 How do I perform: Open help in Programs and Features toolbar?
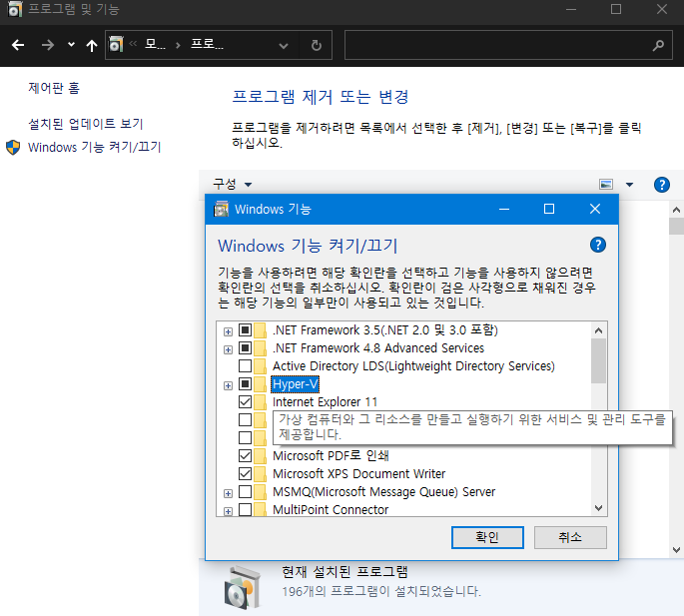click(x=662, y=185)
